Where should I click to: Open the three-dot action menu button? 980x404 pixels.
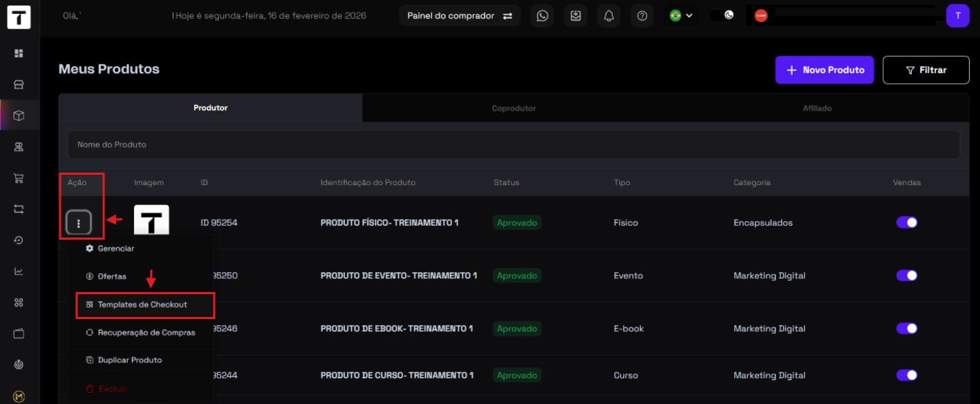point(79,223)
